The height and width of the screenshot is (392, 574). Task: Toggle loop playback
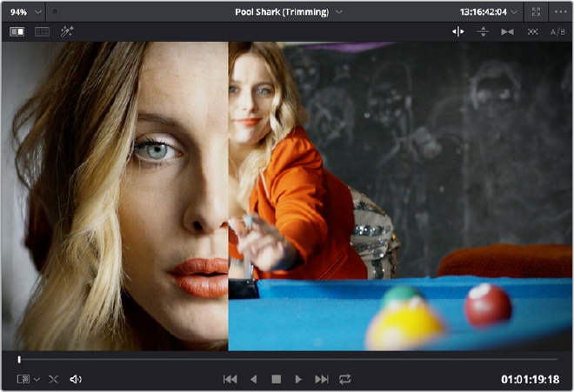(x=345, y=379)
